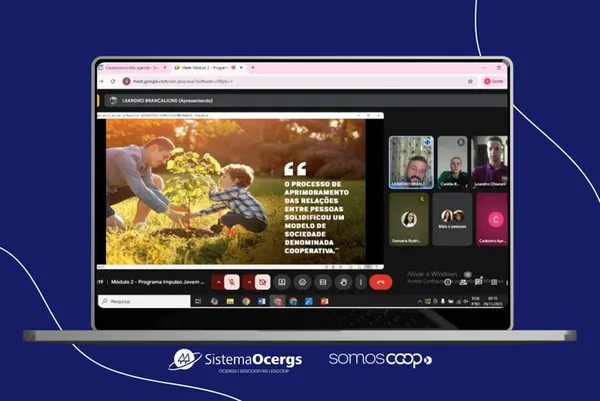Switch to the first browser tab

(130, 67)
